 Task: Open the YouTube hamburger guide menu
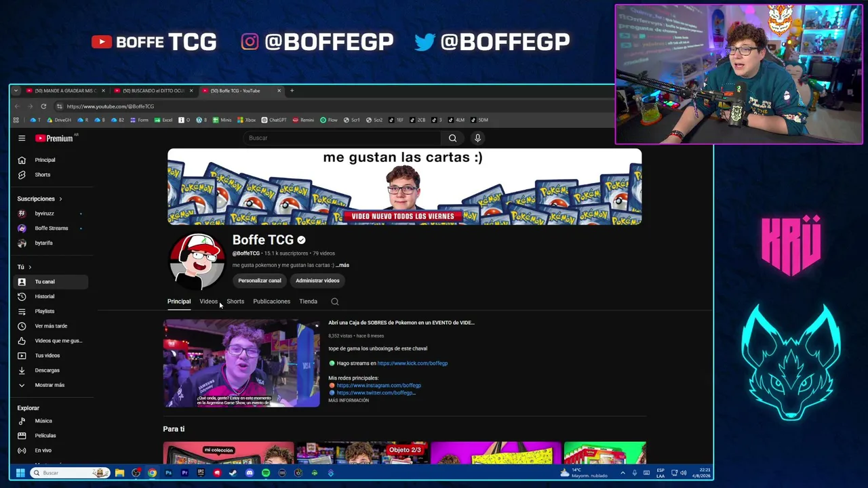coord(22,138)
